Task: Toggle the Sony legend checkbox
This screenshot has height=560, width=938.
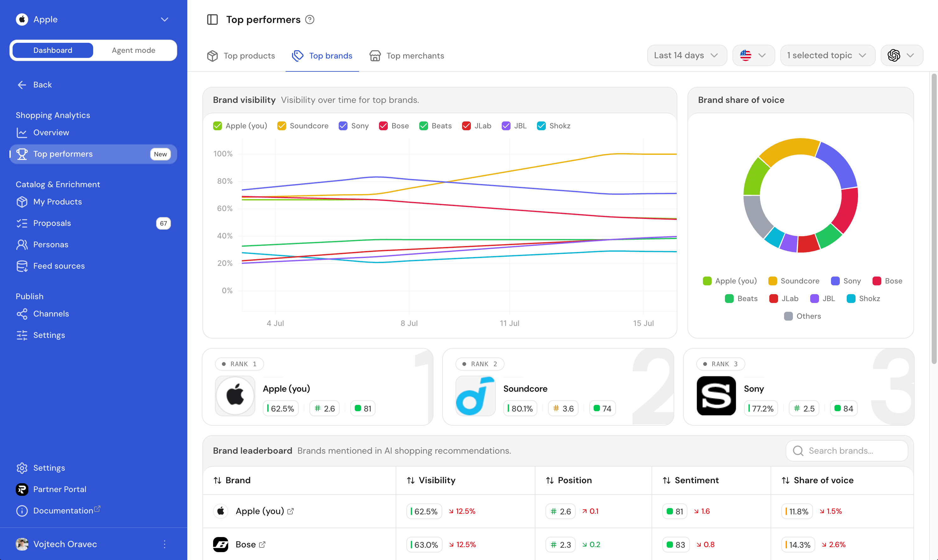Action: pyautogui.click(x=343, y=126)
